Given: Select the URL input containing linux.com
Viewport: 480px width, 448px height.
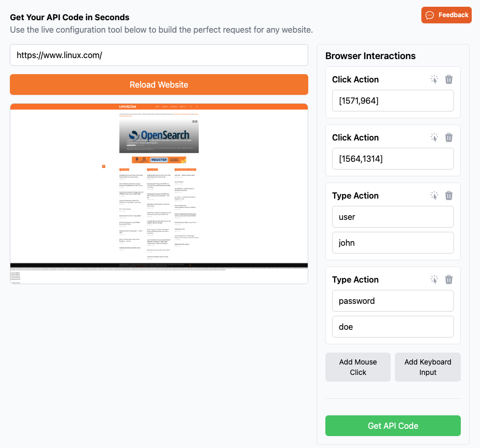Looking at the screenshot, I should (x=159, y=55).
